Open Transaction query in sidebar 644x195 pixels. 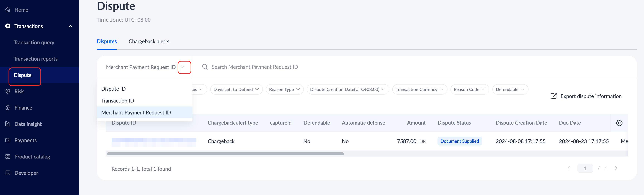point(34,42)
